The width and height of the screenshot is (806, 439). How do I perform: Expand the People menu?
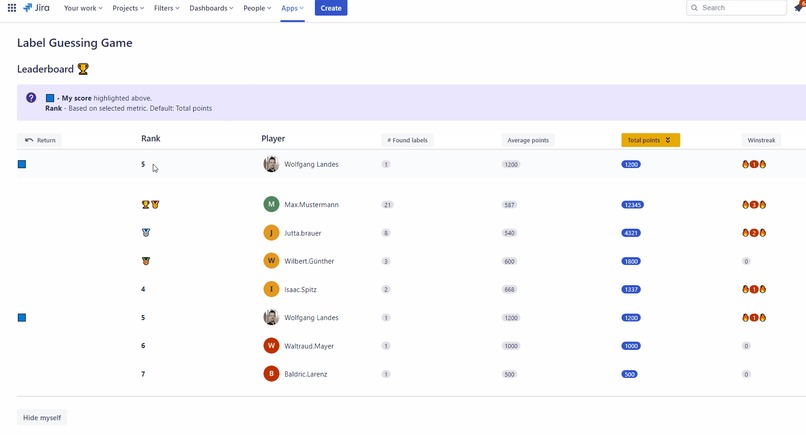point(257,8)
